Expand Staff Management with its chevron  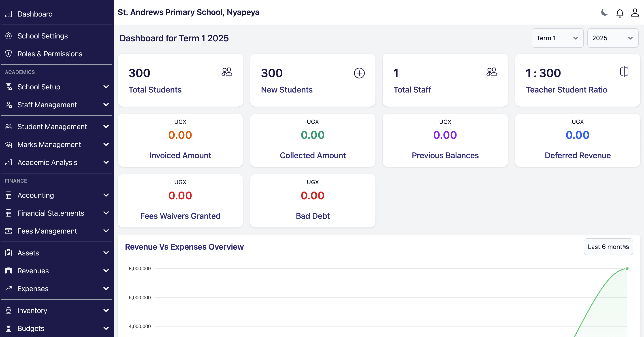tap(106, 105)
